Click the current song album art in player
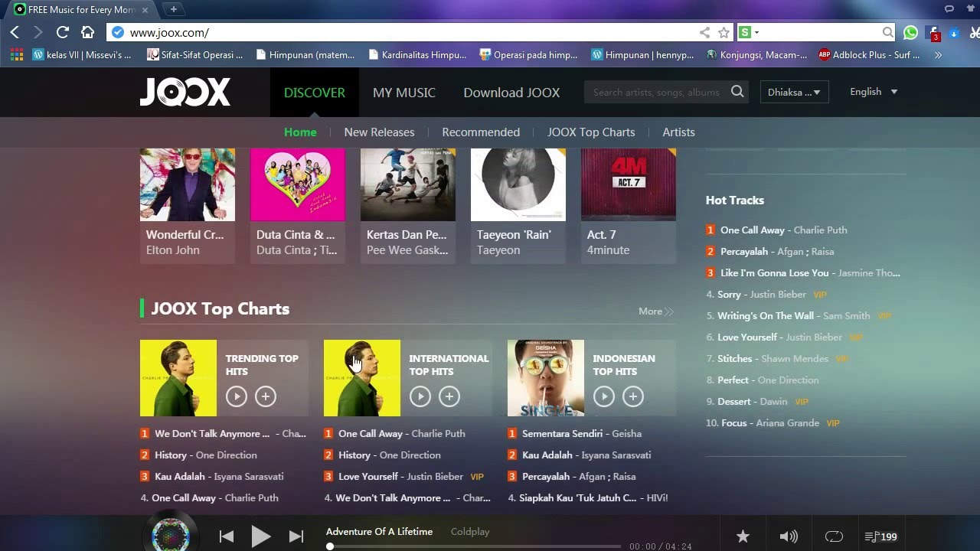Viewport: 980px width, 551px height. (171, 533)
